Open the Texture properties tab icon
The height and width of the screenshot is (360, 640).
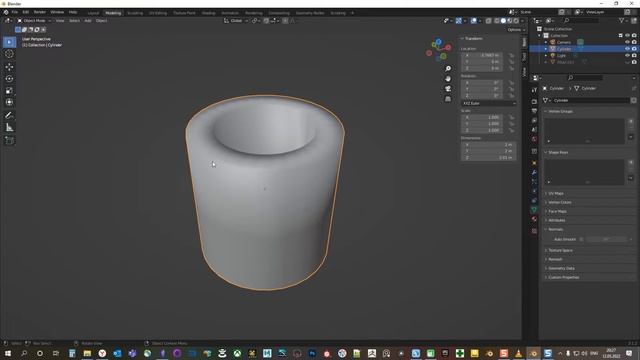534,231
